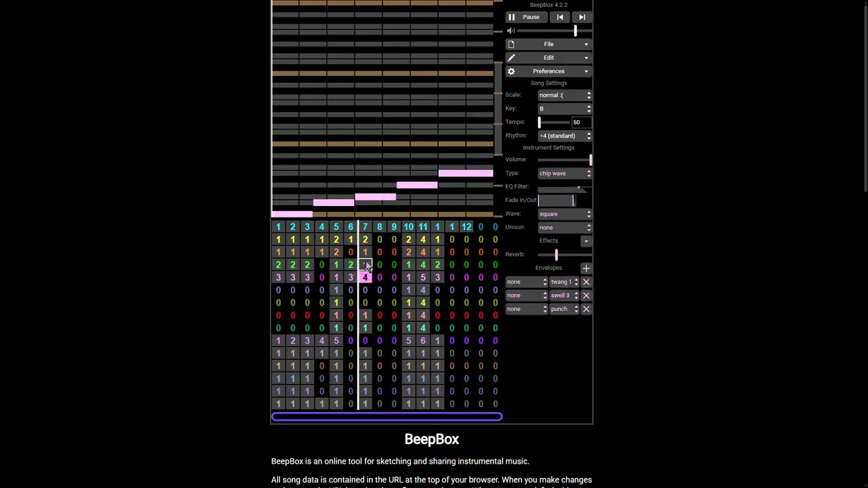This screenshot has height=488, width=868.
Task: Open target dropdown beside swell 3
Action: pyautogui.click(x=526, y=296)
